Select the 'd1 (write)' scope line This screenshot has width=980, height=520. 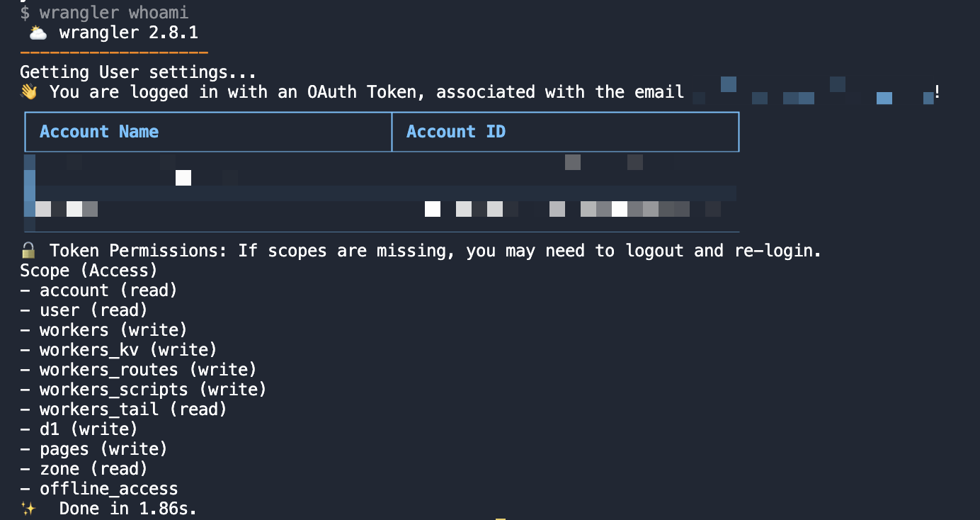89,429
